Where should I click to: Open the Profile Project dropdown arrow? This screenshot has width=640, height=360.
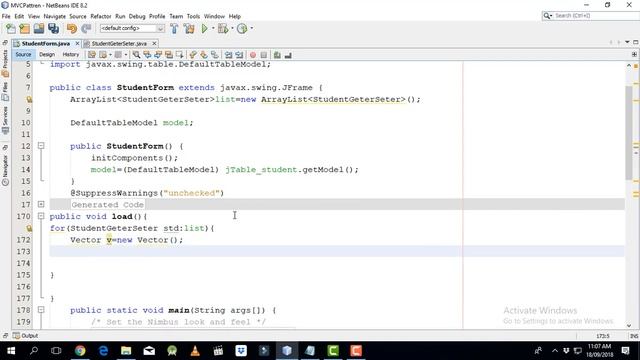pos(251,29)
